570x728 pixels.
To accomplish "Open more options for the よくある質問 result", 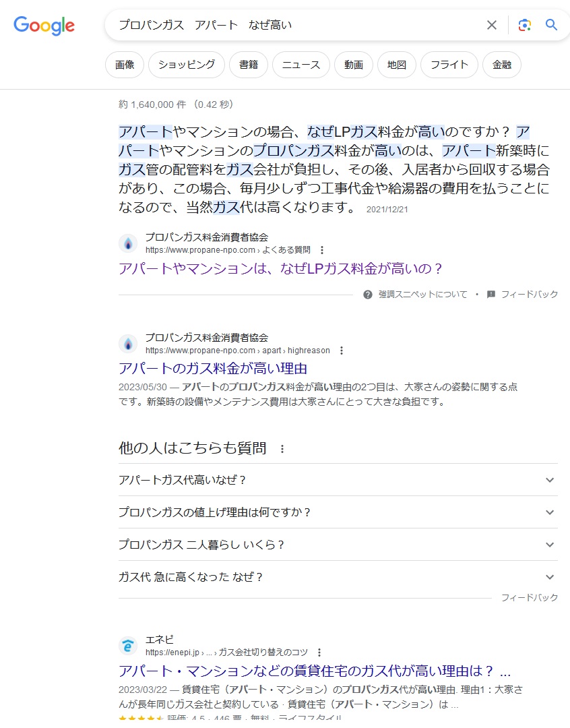I will (x=321, y=250).
